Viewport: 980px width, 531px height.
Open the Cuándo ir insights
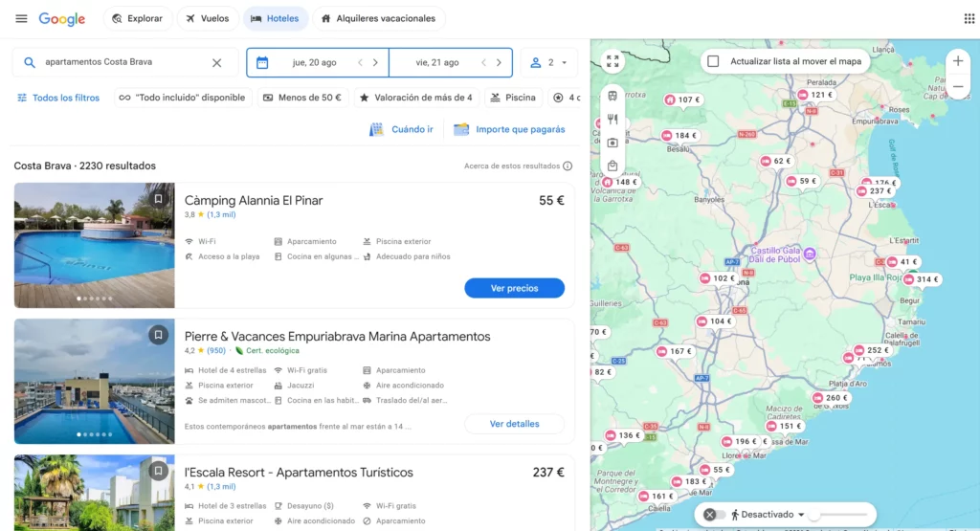tap(401, 129)
